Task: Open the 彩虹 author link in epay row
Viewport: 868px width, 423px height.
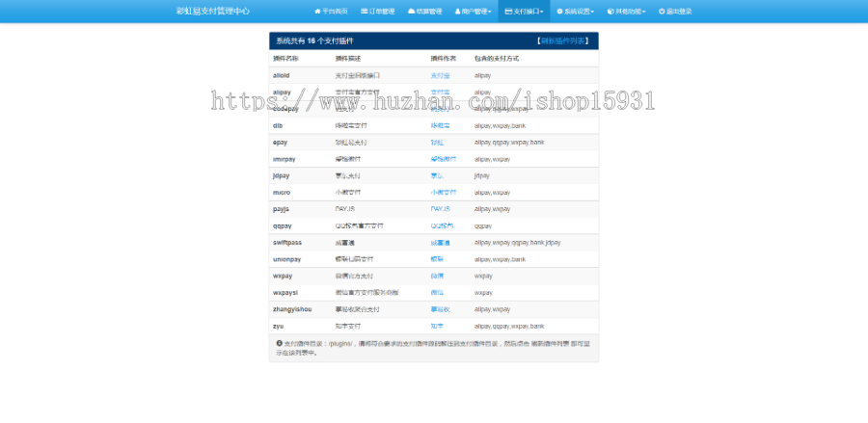Action: (437, 142)
